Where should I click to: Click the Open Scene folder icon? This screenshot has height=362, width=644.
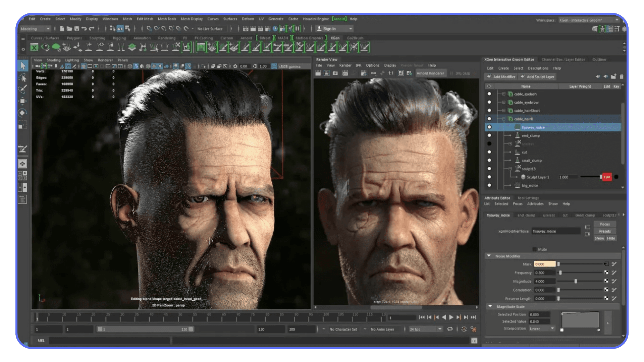pos(69,29)
